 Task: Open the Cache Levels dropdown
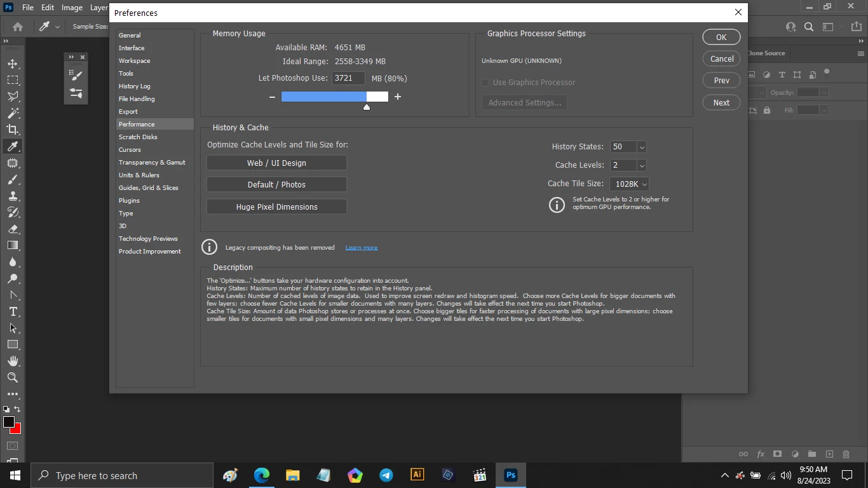pos(641,165)
